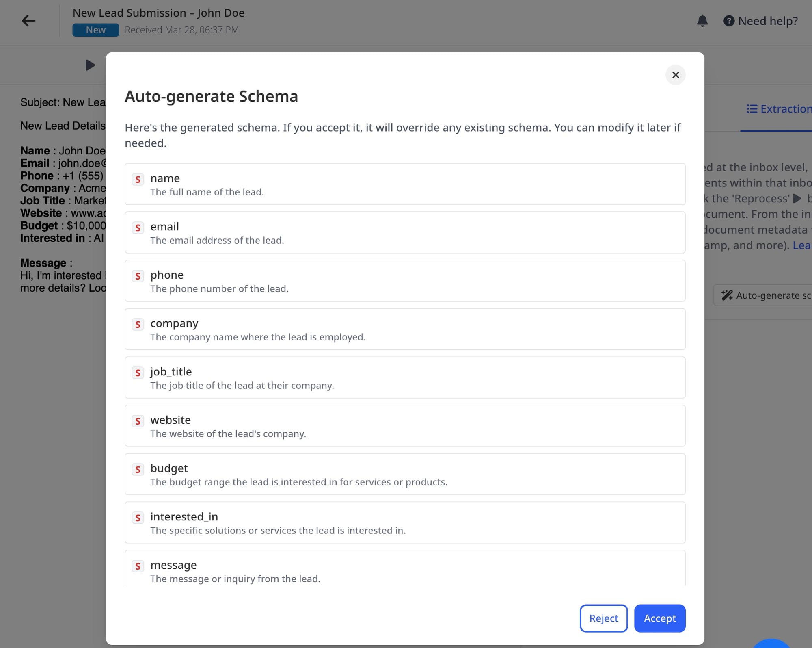Click the New status badge
812x648 pixels.
click(96, 30)
